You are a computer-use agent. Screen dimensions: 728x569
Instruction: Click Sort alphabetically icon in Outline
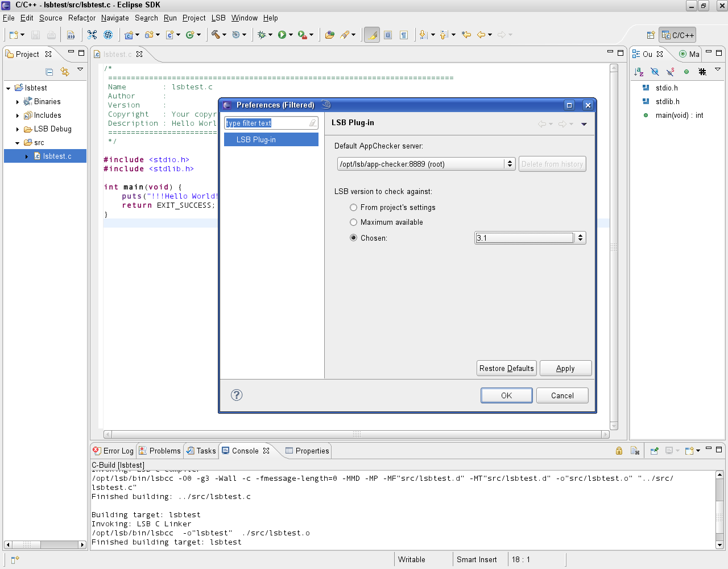[639, 72]
